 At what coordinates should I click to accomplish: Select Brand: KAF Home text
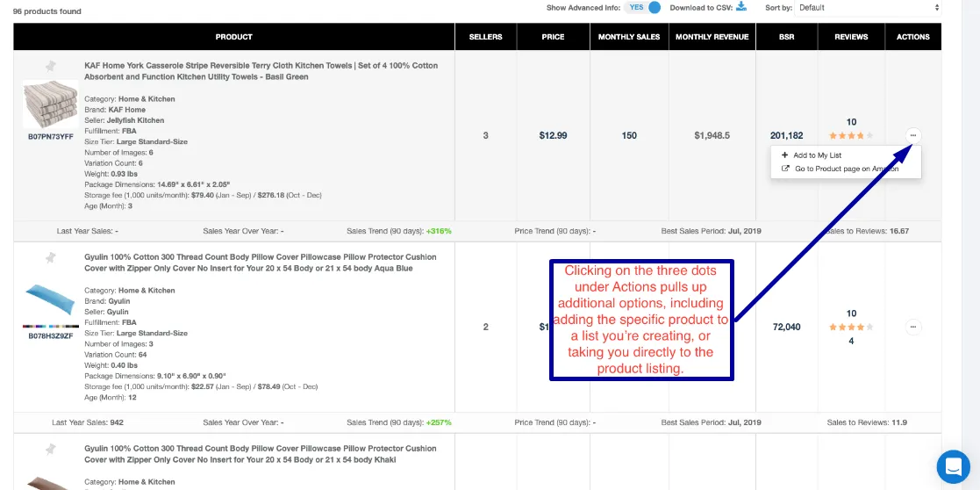(x=115, y=110)
